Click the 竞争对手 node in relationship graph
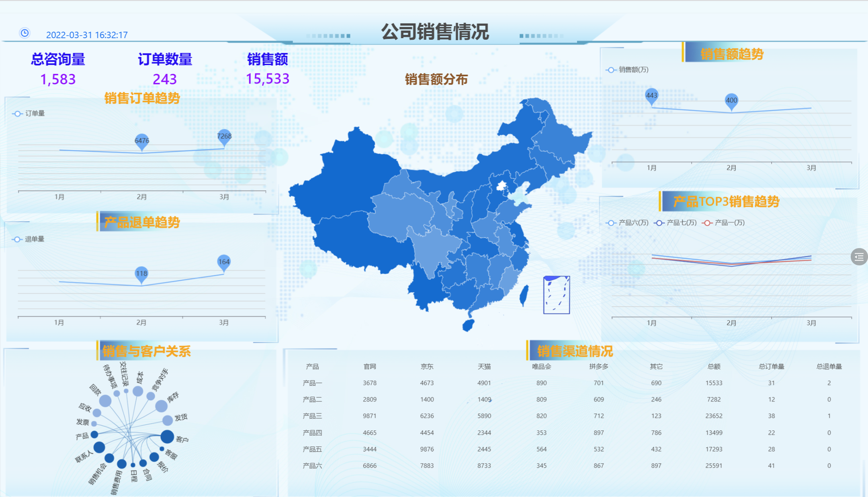The image size is (868, 497). tap(151, 396)
